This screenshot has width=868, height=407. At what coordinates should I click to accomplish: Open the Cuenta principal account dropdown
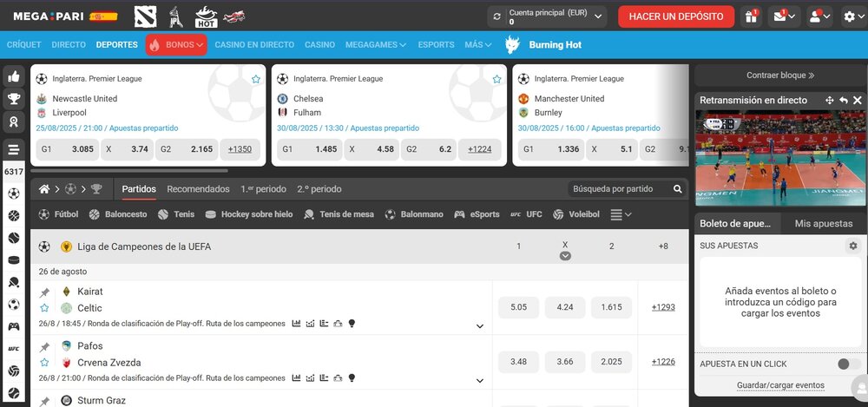point(548,16)
